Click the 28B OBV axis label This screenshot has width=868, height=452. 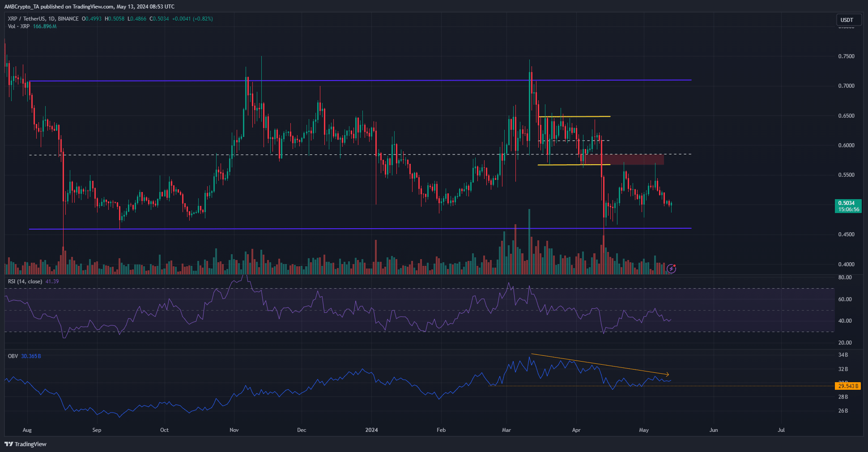point(843,397)
